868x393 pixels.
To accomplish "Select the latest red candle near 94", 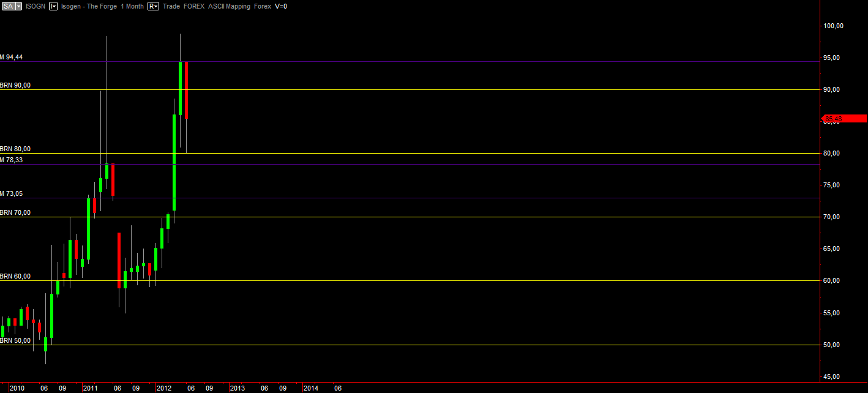I will point(186,90).
